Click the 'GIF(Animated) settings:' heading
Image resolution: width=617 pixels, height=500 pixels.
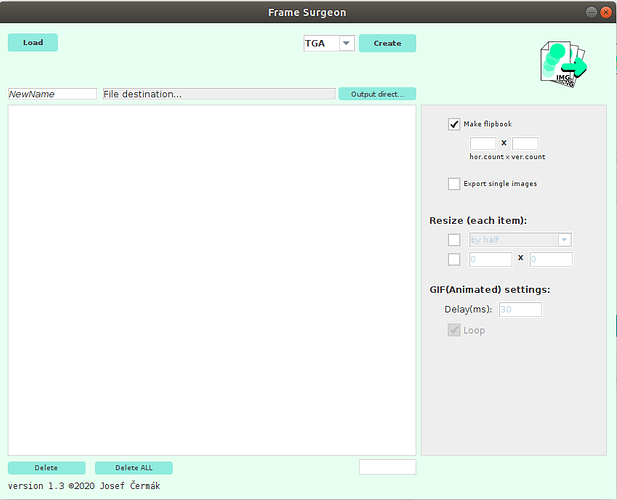click(x=490, y=290)
